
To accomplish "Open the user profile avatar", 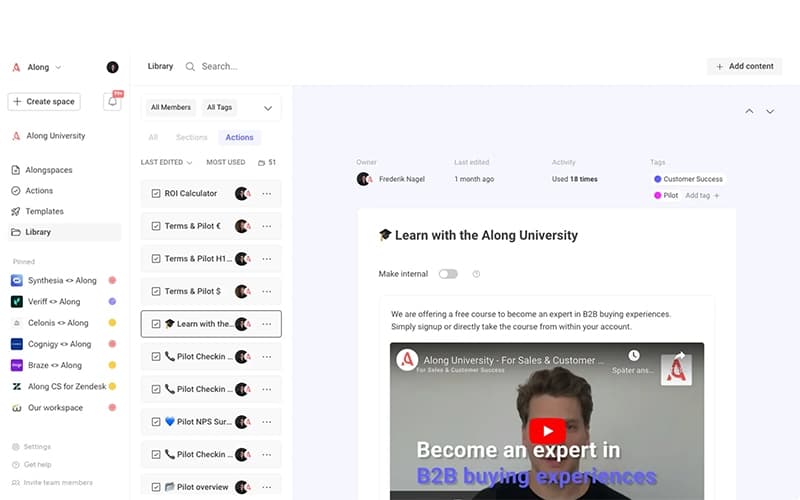I will [112, 67].
